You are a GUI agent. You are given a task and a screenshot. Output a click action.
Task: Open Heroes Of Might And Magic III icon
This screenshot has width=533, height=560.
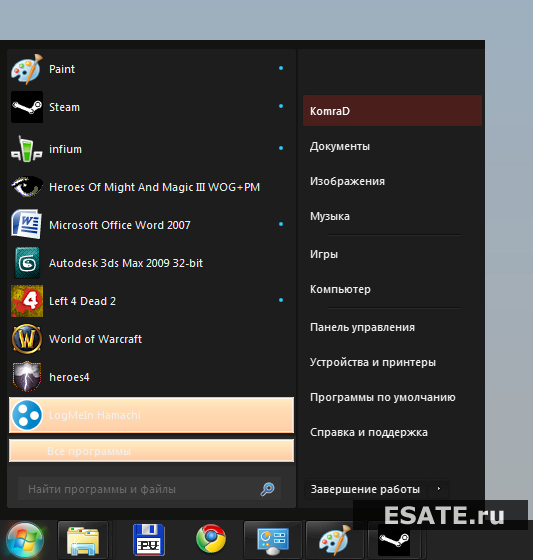pyautogui.click(x=27, y=186)
